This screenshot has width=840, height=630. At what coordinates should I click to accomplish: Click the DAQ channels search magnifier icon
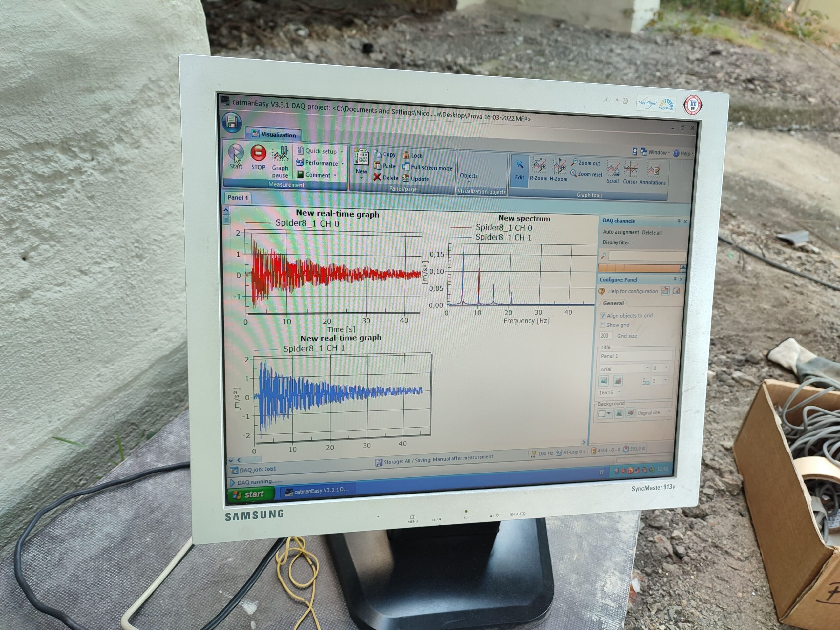point(603,256)
